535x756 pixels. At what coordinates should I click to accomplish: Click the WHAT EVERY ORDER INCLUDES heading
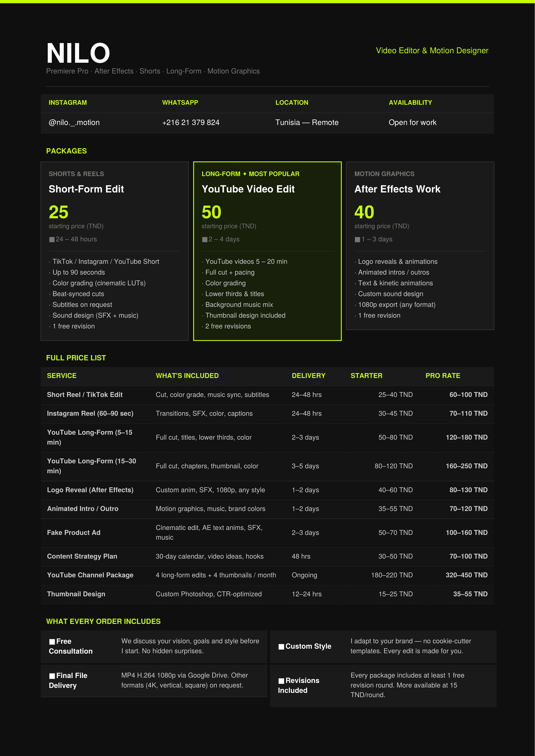coord(104,621)
